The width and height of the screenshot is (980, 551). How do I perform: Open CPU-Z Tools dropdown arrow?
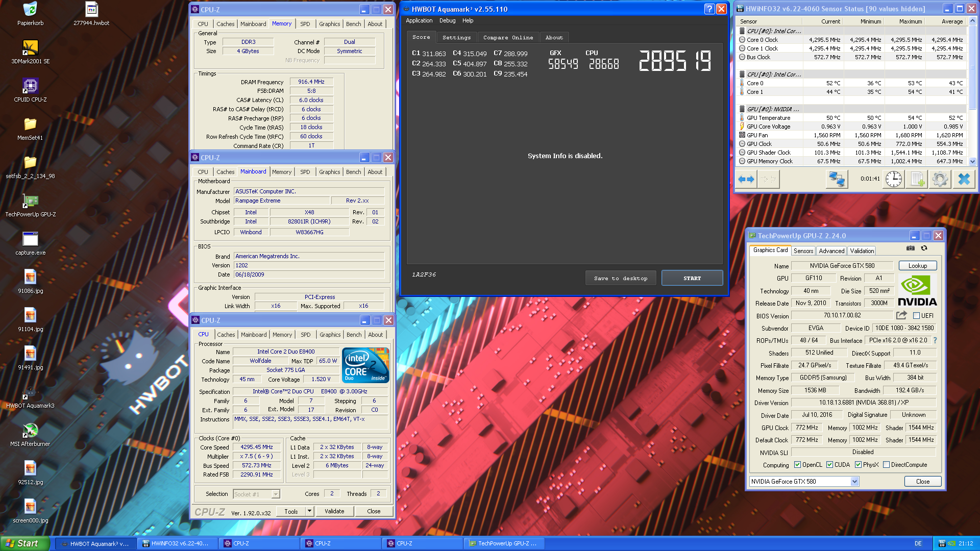pyautogui.click(x=309, y=511)
